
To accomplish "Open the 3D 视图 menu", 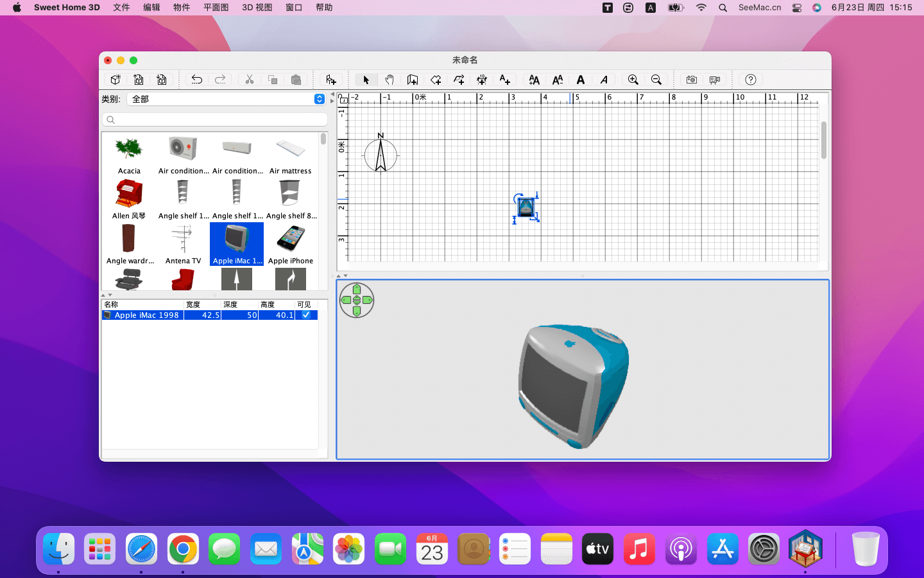I will tap(257, 8).
